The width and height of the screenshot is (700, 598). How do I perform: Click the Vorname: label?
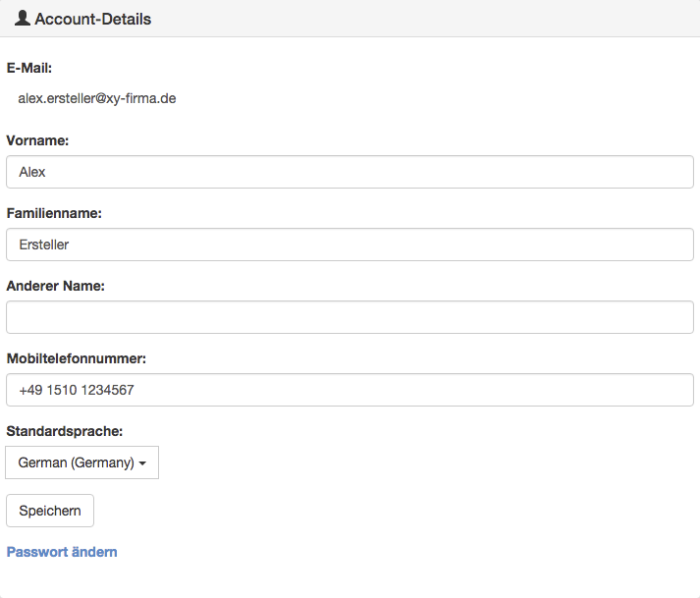[37, 140]
